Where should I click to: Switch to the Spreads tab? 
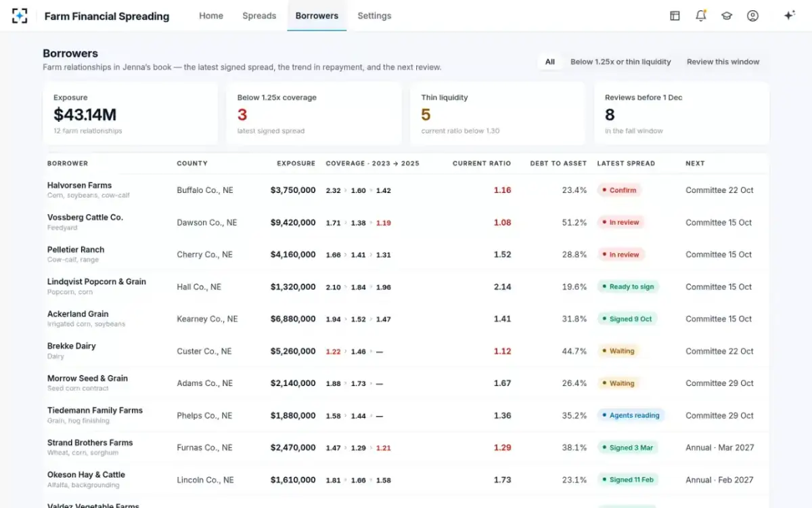[x=259, y=16]
